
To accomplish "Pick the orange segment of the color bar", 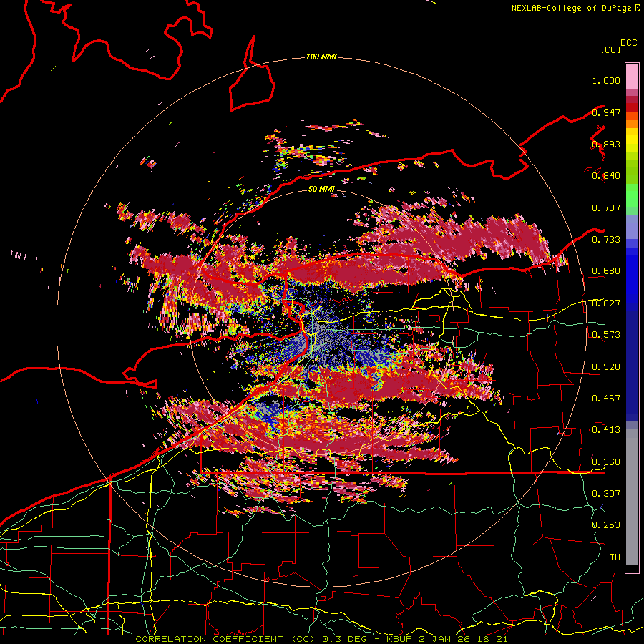I will pos(632,124).
